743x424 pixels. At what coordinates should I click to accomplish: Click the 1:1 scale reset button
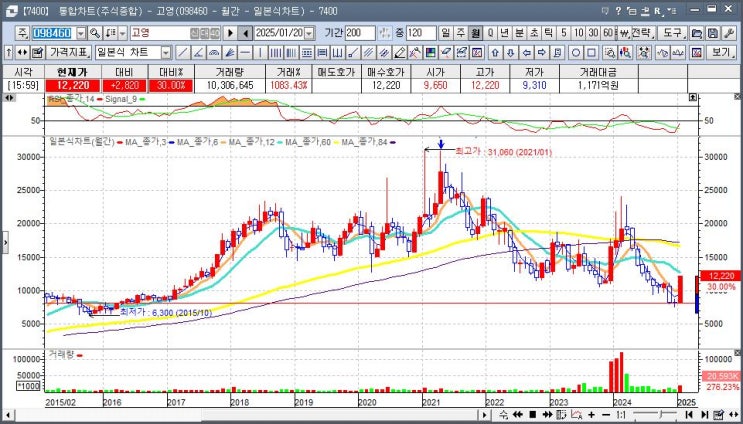[621, 415]
